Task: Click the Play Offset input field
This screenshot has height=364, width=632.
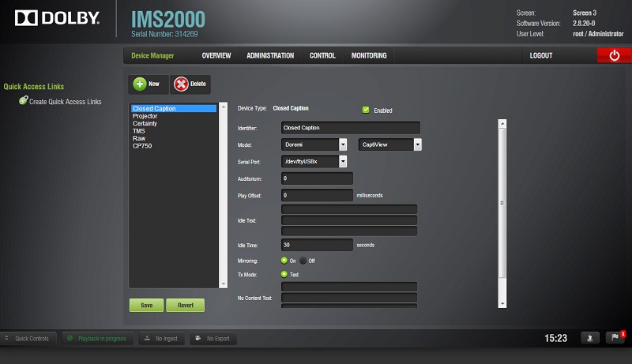Action: click(318, 195)
